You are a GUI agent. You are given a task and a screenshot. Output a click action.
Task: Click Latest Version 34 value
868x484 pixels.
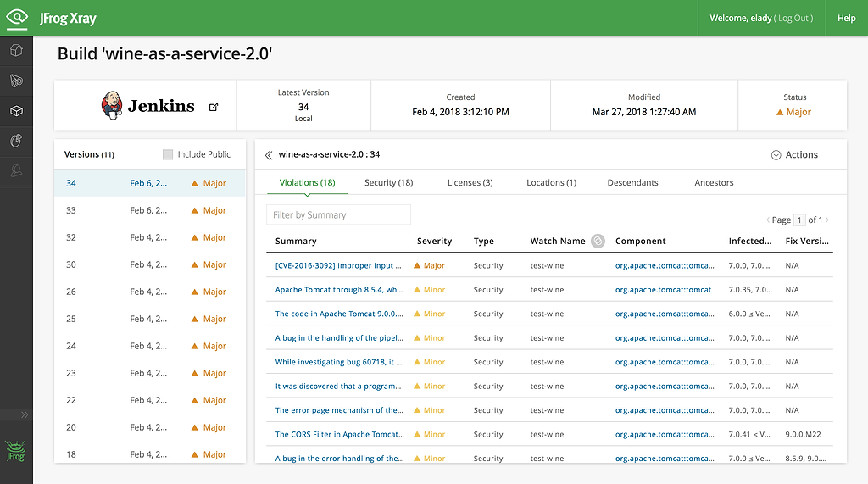point(303,107)
